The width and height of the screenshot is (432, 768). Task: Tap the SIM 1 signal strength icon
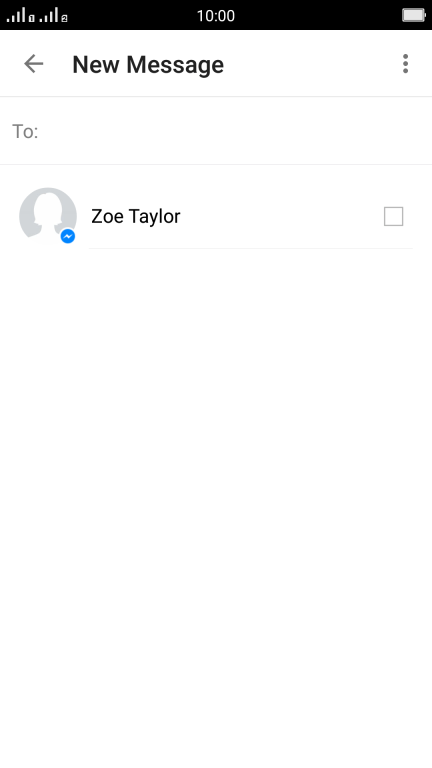[20, 15]
